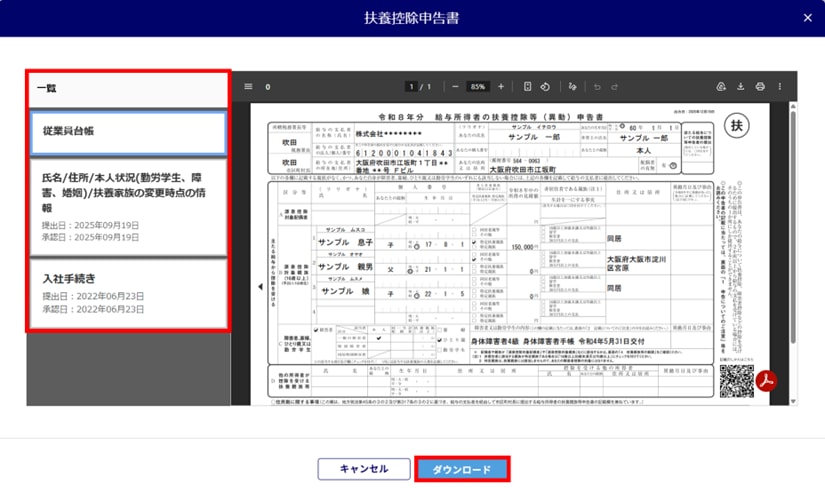Screen dimensions: 825x488
Task: Close the 扶養控除申告書 dialog
Action: (x=808, y=17)
